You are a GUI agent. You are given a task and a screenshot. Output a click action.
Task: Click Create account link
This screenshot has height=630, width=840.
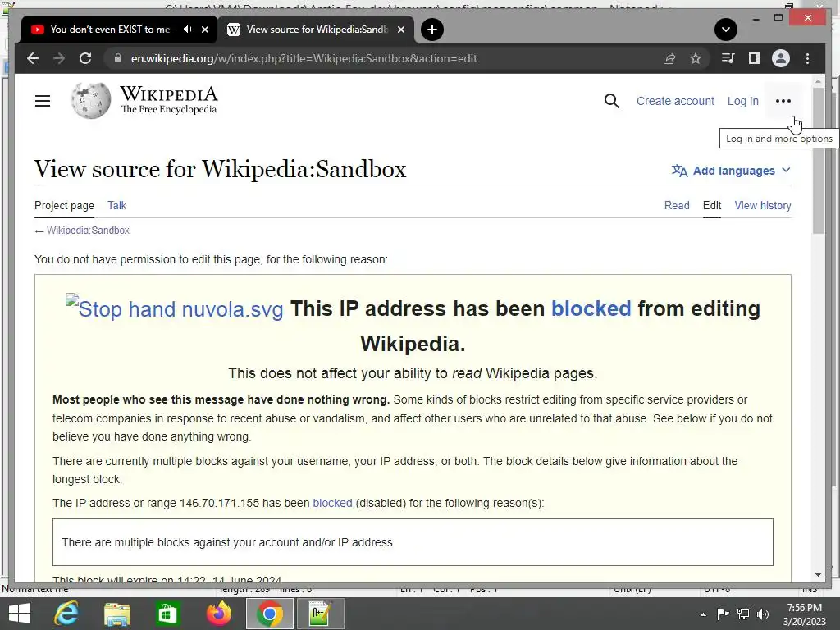675,101
